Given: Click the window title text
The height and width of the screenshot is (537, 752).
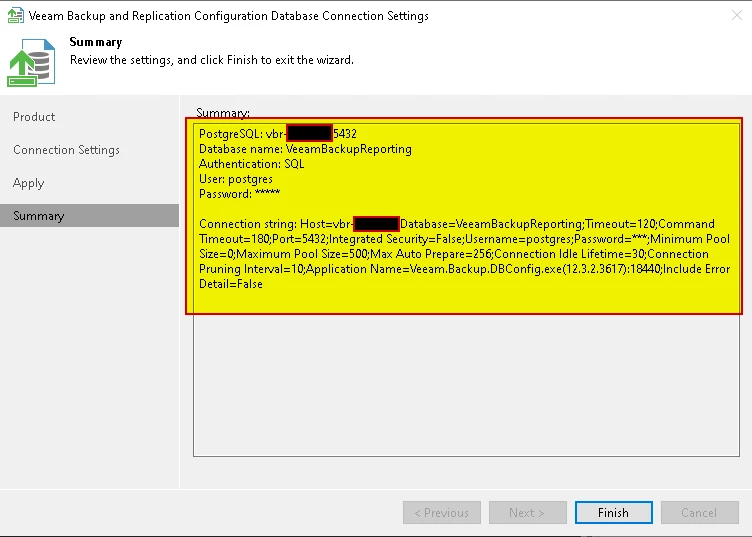Looking at the screenshot, I should tap(229, 16).
